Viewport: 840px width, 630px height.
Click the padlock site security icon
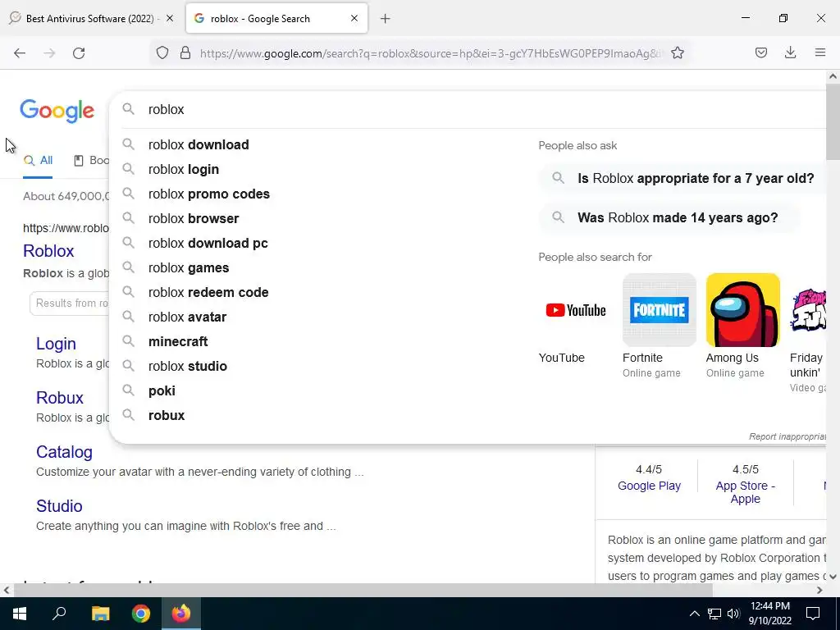(185, 52)
